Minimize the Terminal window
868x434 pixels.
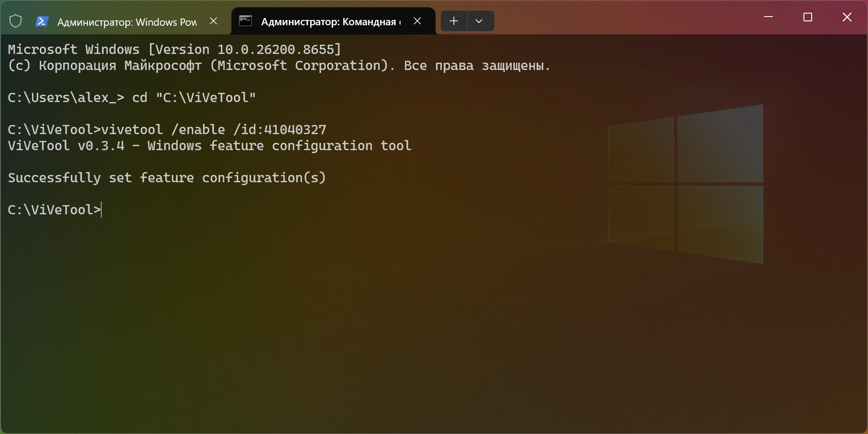768,17
